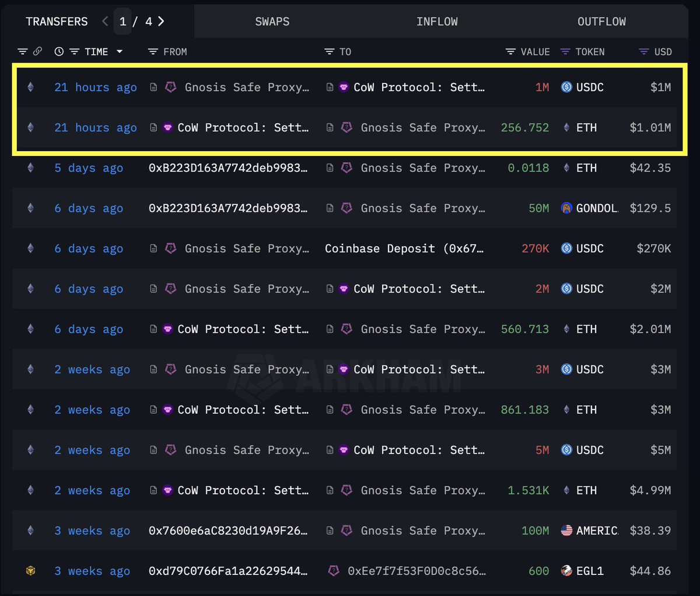The image size is (700, 596).
Task: Click the VALUE column filter icon
Action: tap(510, 51)
